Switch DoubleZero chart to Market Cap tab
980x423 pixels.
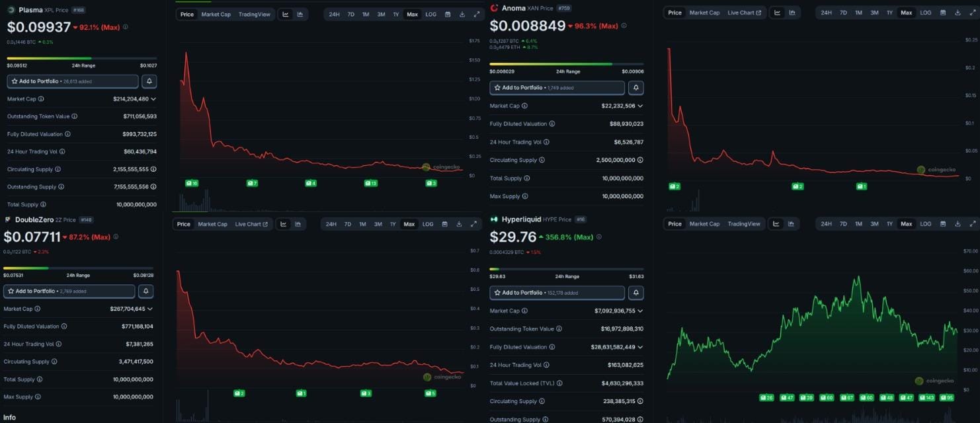click(x=213, y=224)
